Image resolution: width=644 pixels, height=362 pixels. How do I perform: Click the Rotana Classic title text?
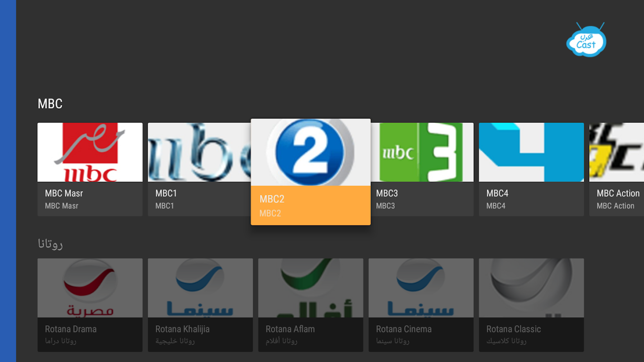click(x=514, y=329)
